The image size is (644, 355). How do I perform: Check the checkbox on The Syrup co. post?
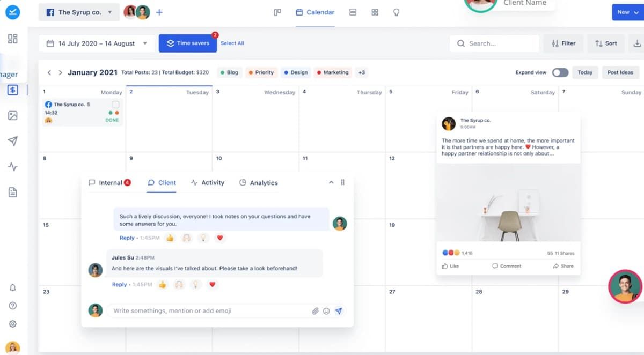115,105
